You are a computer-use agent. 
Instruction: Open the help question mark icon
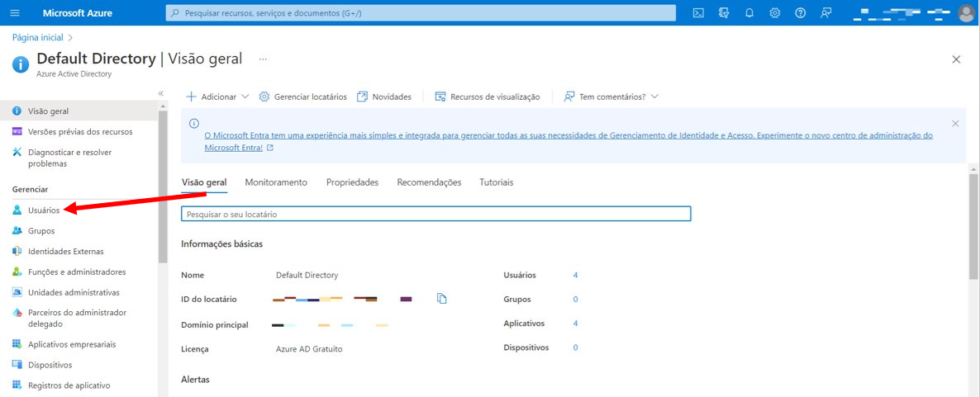pos(800,12)
